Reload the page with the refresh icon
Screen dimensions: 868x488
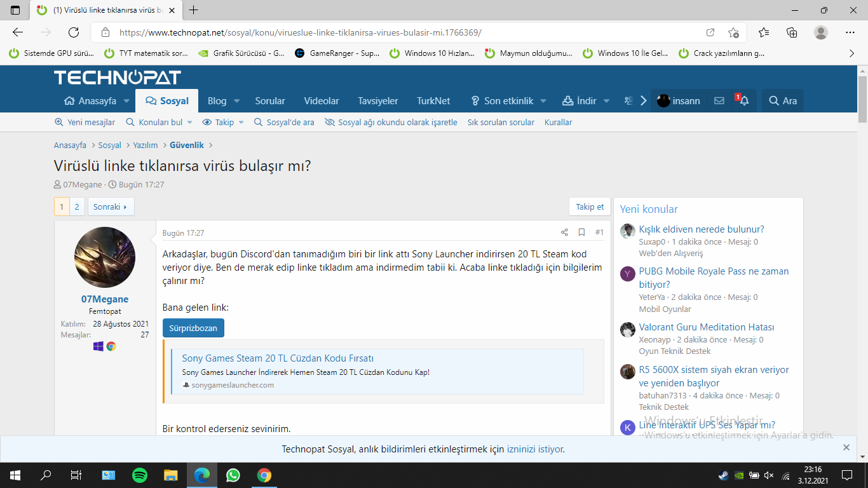74,32
